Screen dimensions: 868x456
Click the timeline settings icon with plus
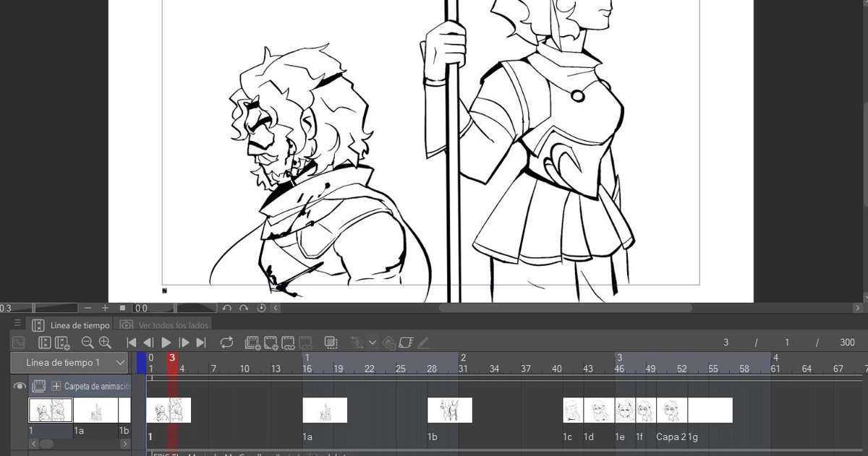(62, 343)
